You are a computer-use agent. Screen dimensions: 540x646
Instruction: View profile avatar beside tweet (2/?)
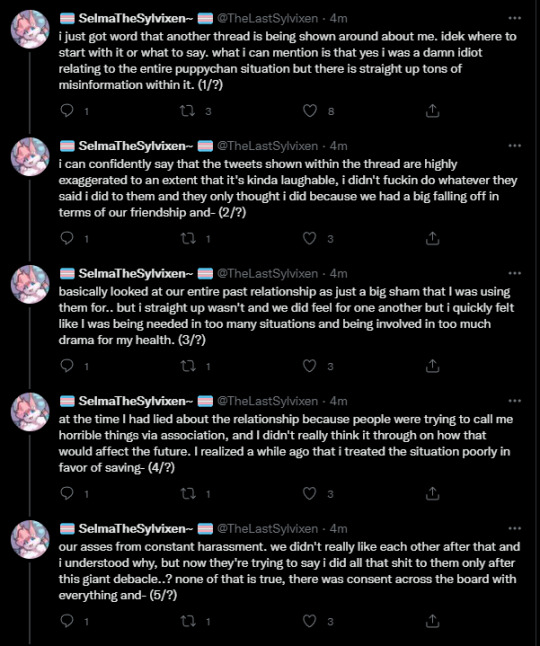[x=30, y=157]
